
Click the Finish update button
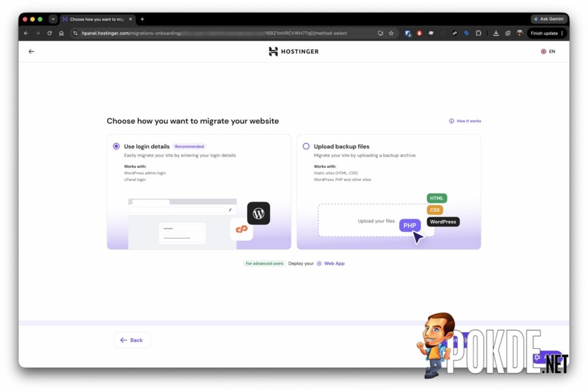(547, 33)
